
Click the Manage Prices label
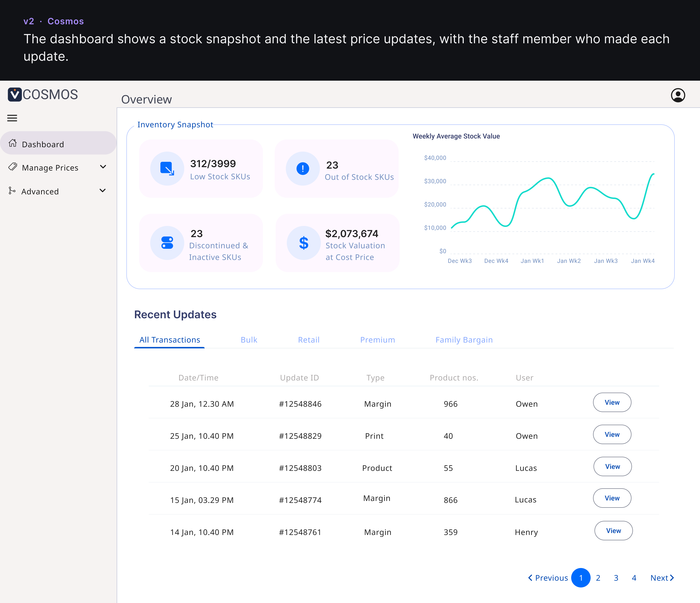tap(50, 168)
